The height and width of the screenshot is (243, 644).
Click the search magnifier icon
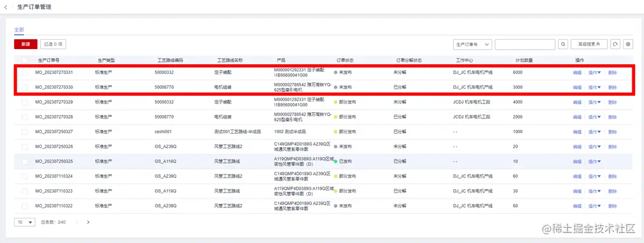tap(563, 44)
